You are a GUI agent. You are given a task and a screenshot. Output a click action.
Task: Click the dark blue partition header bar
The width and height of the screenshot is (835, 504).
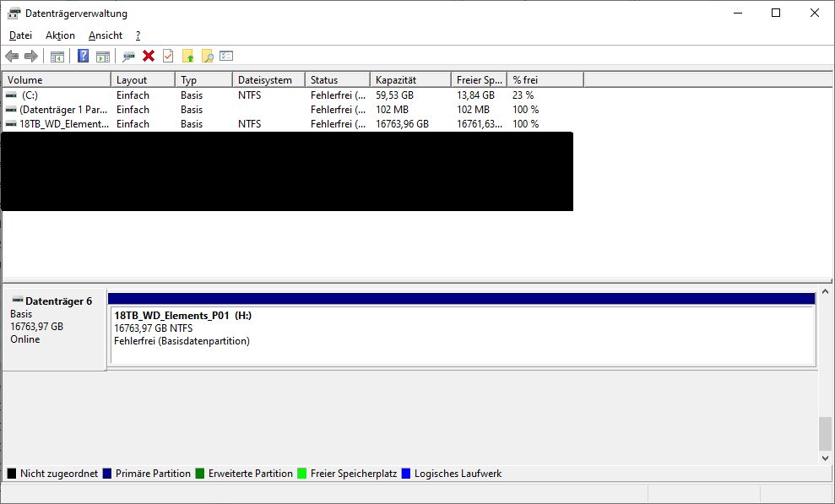tap(461, 299)
